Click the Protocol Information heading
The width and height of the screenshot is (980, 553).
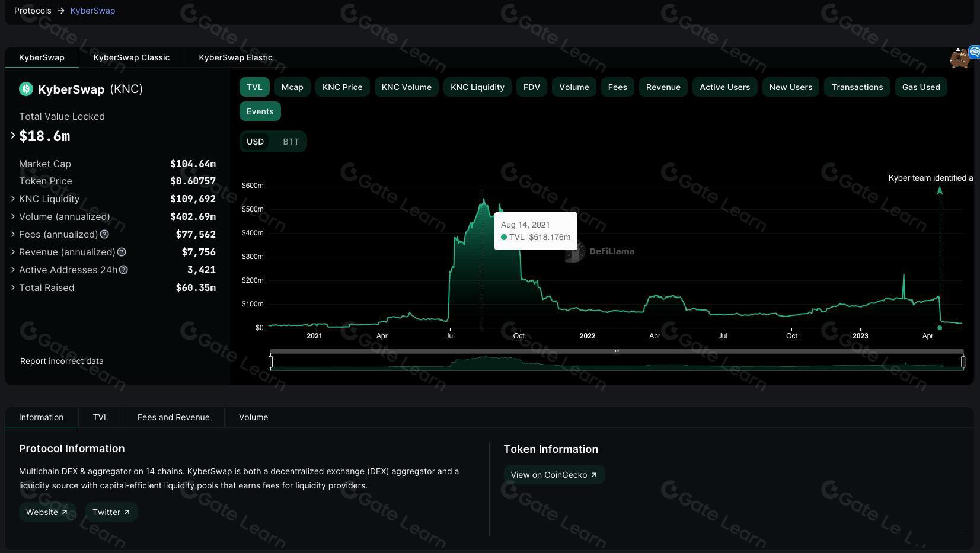pos(72,449)
